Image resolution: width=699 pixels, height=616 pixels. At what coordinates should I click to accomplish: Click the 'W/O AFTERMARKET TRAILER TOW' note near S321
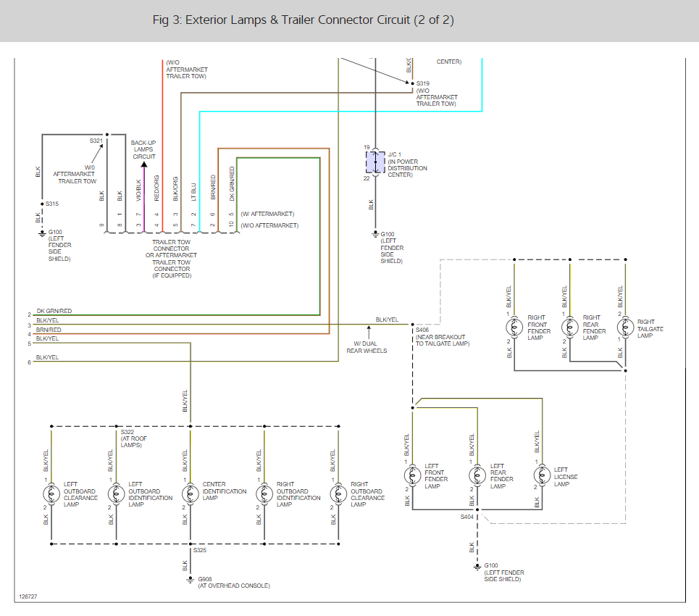pyautogui.click(x=75, y=175)
